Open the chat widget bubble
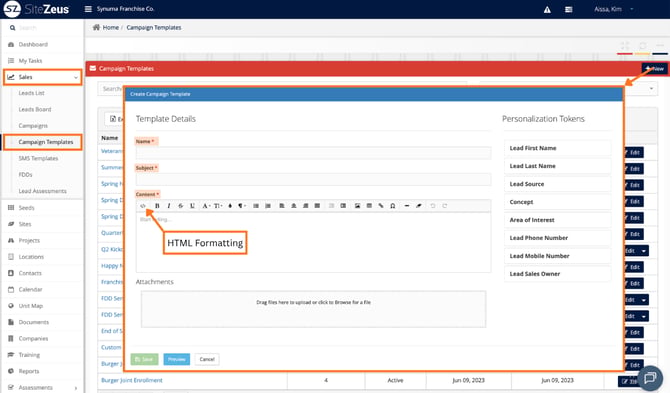670x393 pixels. click(x=650, y=378)
